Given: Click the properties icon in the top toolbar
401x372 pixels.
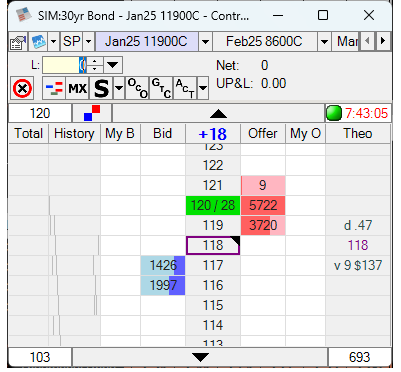Looking at the screenshot, I should (18, 42).
